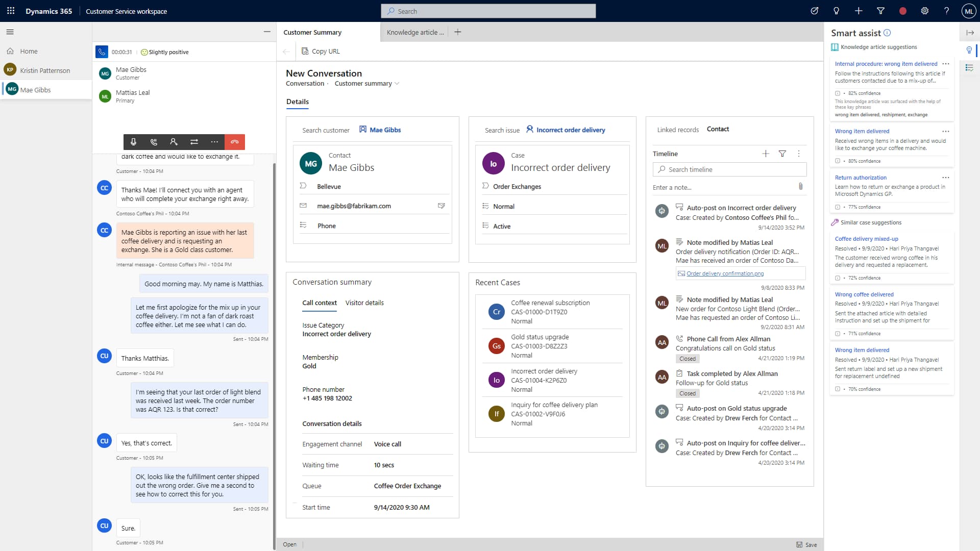This screenshot has width=980, height=551.
Task: Filter timeline records with the funnel icon
Action: click(x=782, y=153)
